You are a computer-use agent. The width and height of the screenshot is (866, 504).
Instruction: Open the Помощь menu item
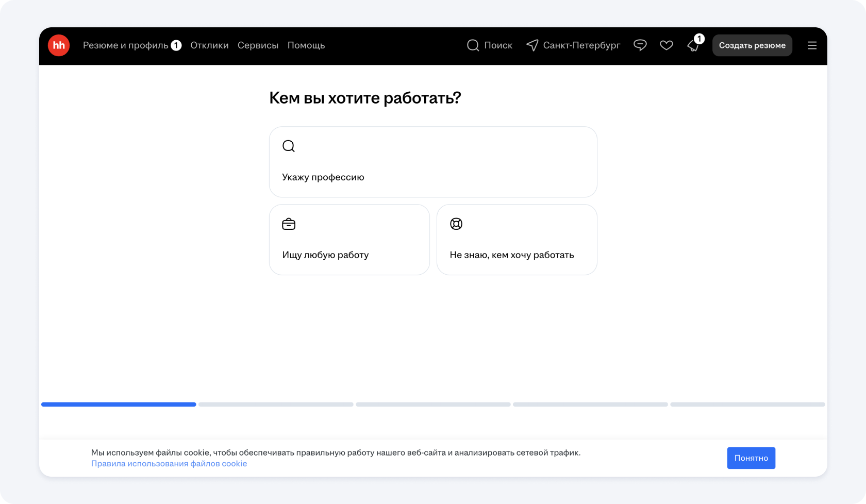[306, 45]
